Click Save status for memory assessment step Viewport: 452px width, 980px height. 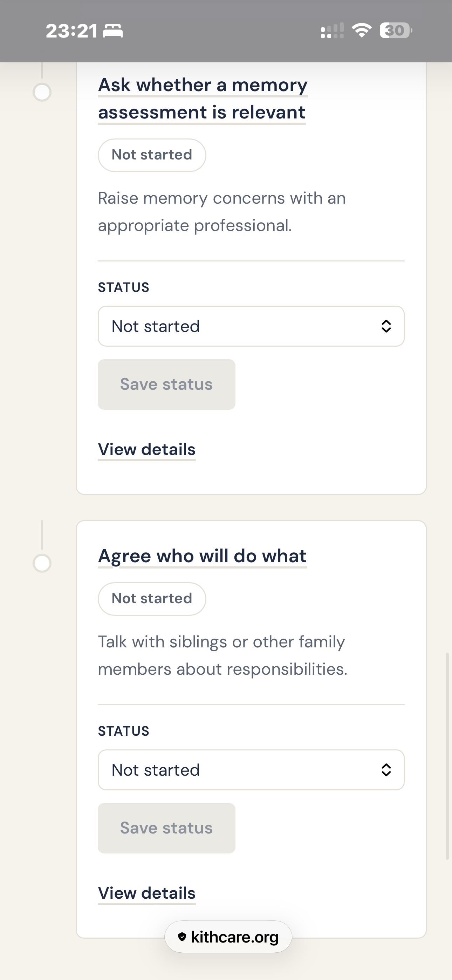click(x=167, y=384)
